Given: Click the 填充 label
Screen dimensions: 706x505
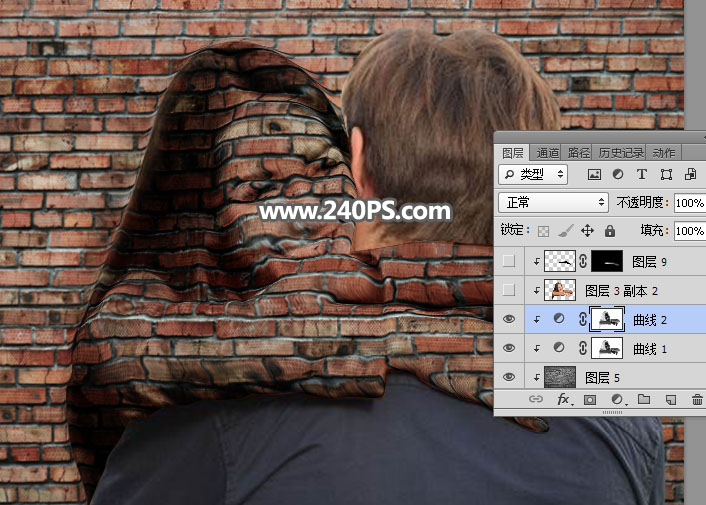Looking at the screenshot, I should pyautogui.click(x=654, y=231).
